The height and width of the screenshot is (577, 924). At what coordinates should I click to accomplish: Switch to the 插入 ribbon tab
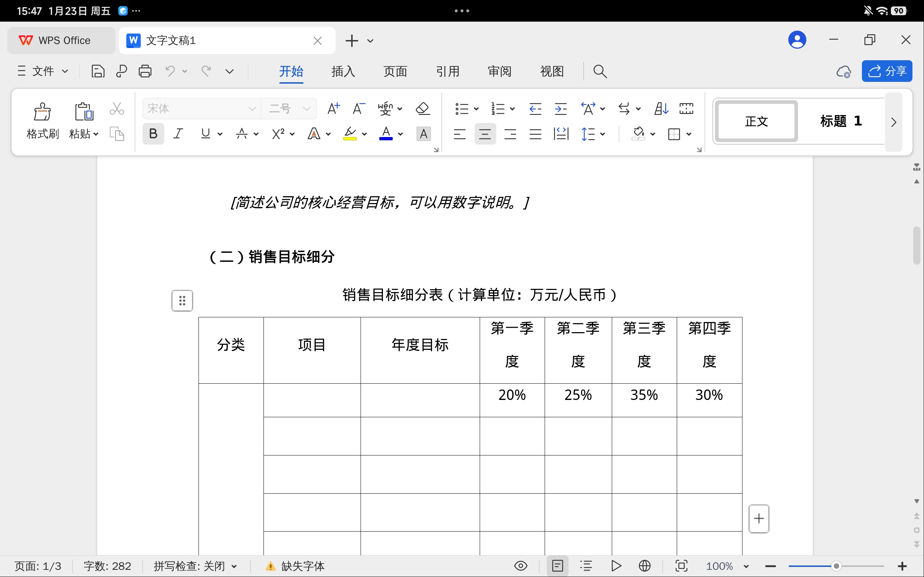[x=343, y=71]
